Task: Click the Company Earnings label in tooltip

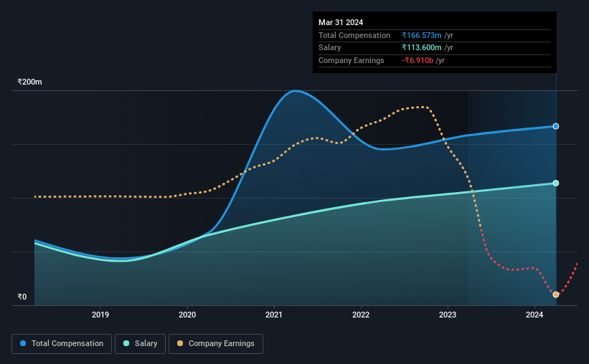Action: click(352, 60)
